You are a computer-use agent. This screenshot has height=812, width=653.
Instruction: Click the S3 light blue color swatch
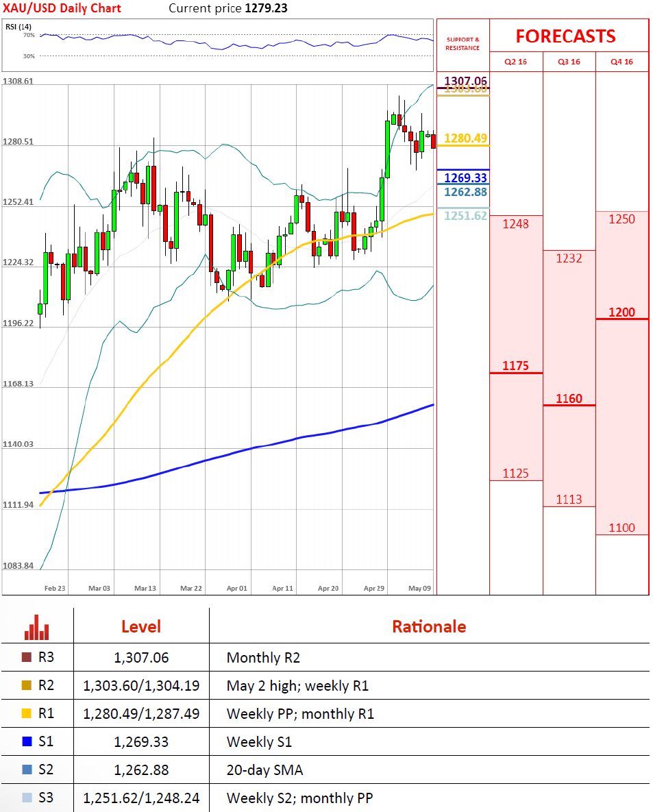[x=27, y=798]
